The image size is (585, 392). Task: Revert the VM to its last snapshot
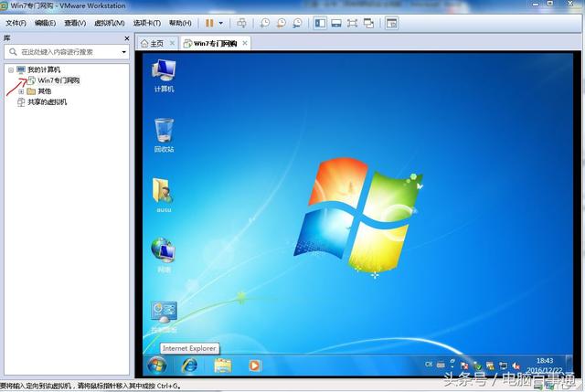281,23
